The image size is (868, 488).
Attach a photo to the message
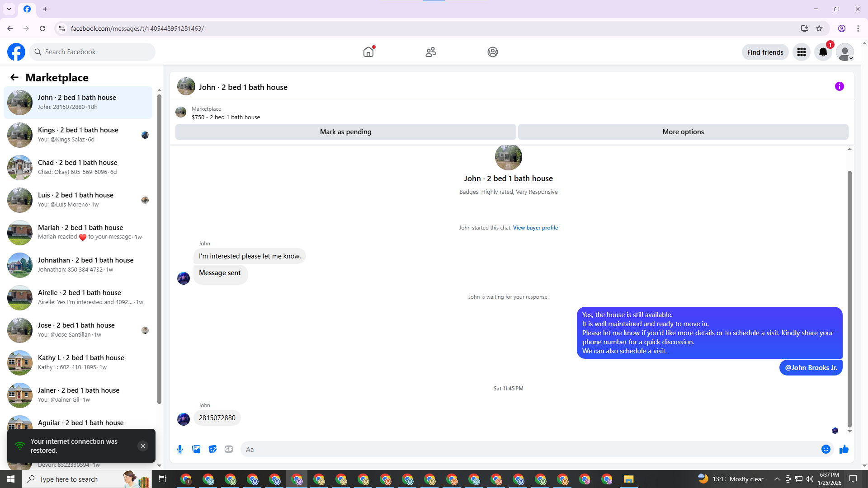(196, 449)
